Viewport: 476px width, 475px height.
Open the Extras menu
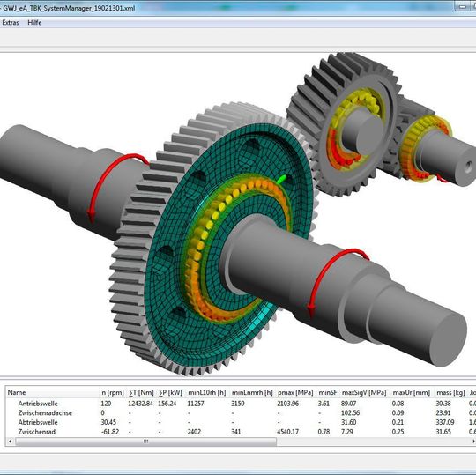coord(11,23)
